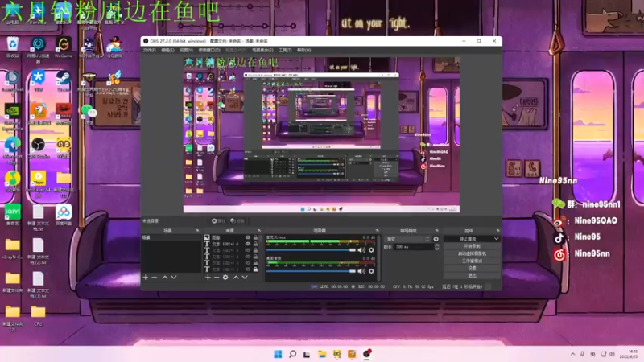Open 麦克风/Aux audio settings gear
This screenshot has height=362, width=644.
(371, 250)
